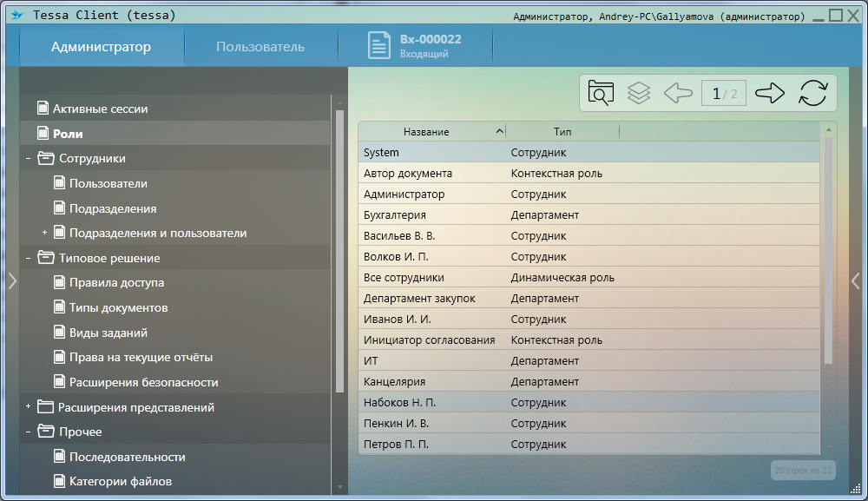Click the search folder icon in toolbar
This screenshot has height=501, width=868.
tap(601, 93)
